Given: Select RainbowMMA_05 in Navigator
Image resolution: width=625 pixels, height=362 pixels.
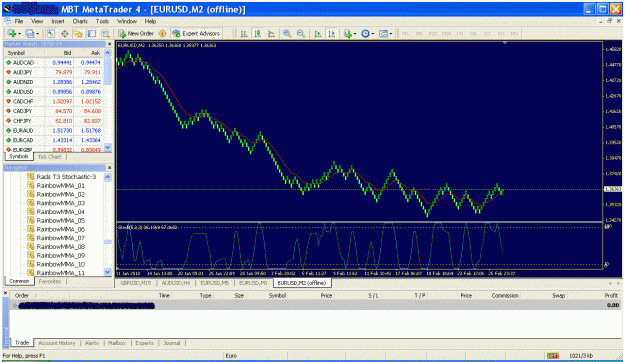Looking at the screenshot, I should pos(61,220).
